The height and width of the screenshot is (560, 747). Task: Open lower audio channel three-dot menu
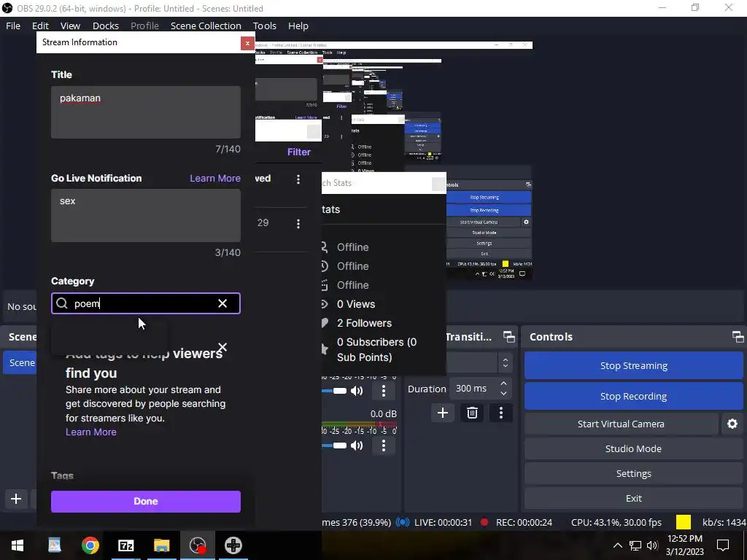384,446
